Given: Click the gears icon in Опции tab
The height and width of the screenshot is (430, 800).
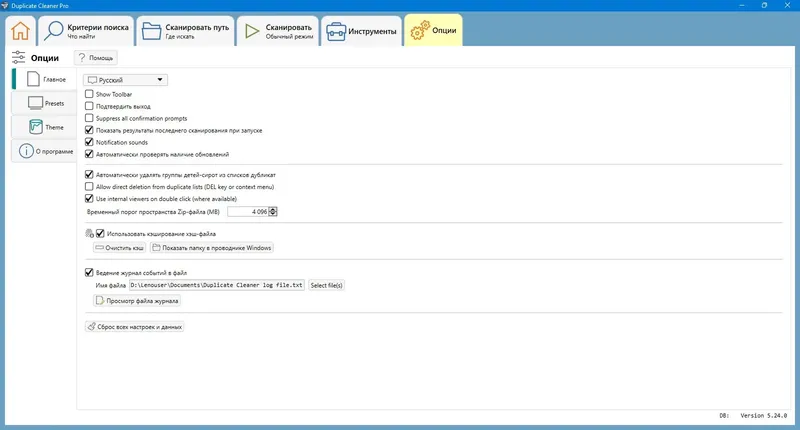Looking at the screenshot, I should [420, 30].
